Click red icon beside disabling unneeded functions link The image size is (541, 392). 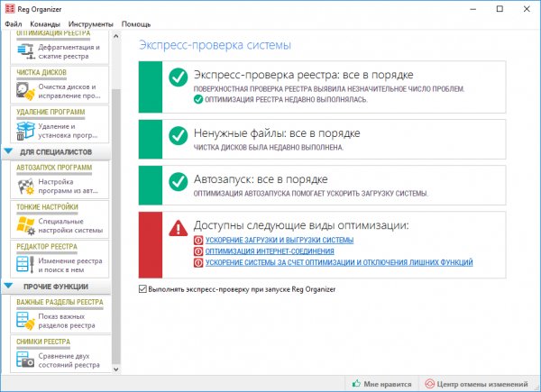coord(198,263)
